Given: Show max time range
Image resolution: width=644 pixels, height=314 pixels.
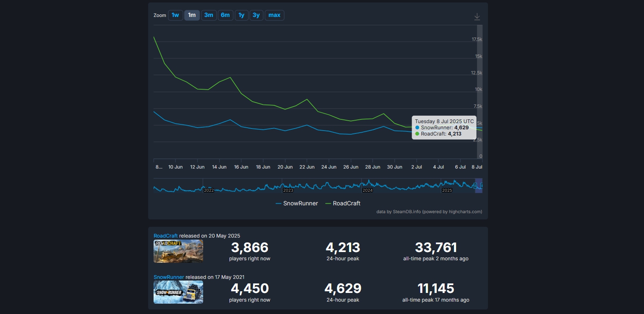Looking at the screenshot, I should pyautogui.click(x=275, y=15).
